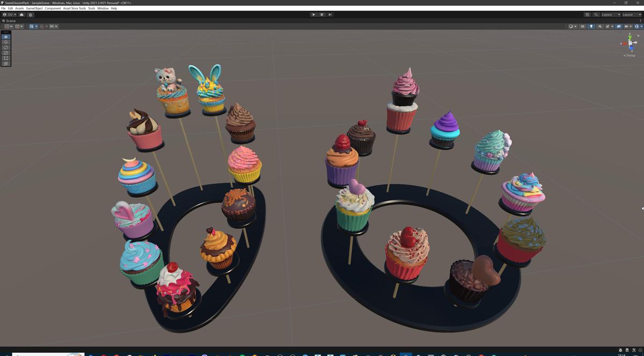Viewport: 644px width, 356px height.
Task: Open the search window icon
Action: 596,14
